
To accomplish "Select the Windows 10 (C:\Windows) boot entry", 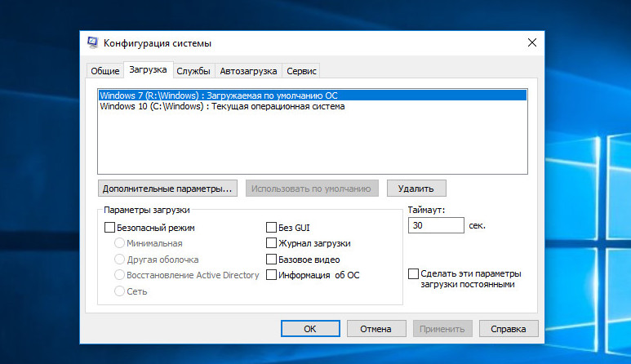I will coord(313,106).
